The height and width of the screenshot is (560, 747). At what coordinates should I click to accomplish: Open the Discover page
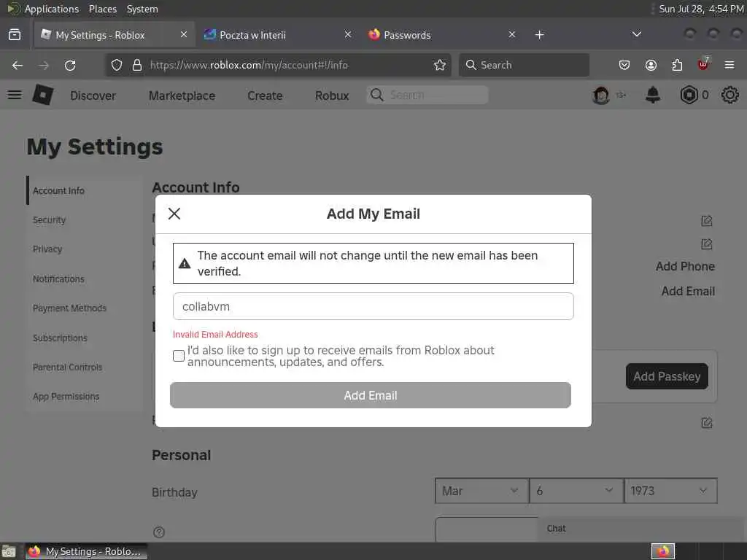93,96
